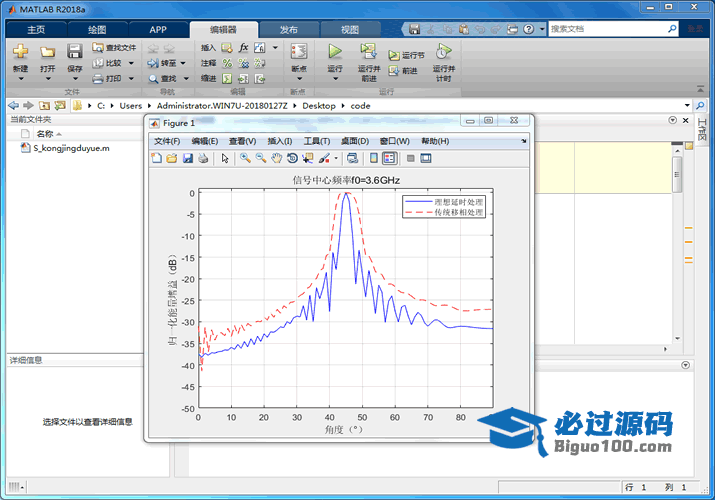Open the View (查看) menu in Figure 1
This screenshot has width=715, height=500.
(x=243, y=141)
